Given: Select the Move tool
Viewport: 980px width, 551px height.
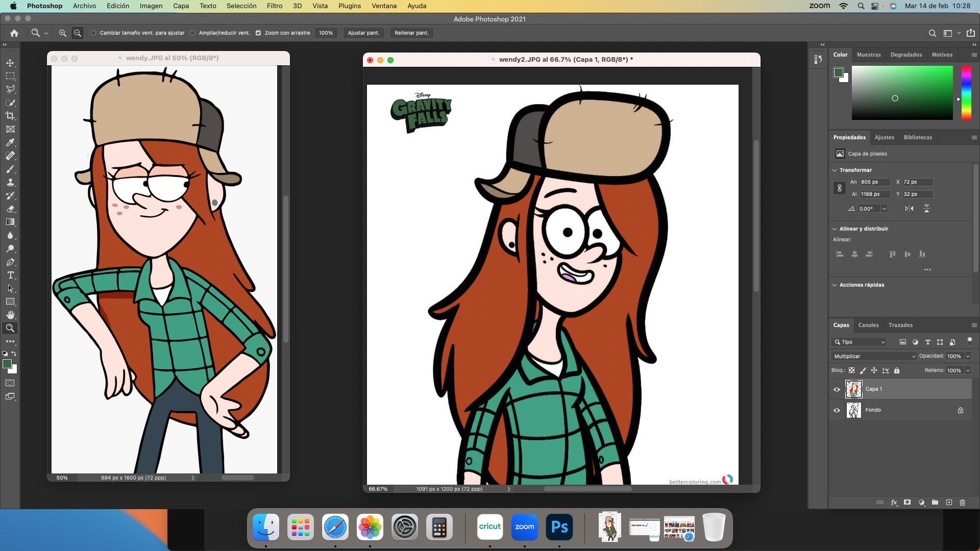Looking at the screenshot, I should [x=10, y=63].
